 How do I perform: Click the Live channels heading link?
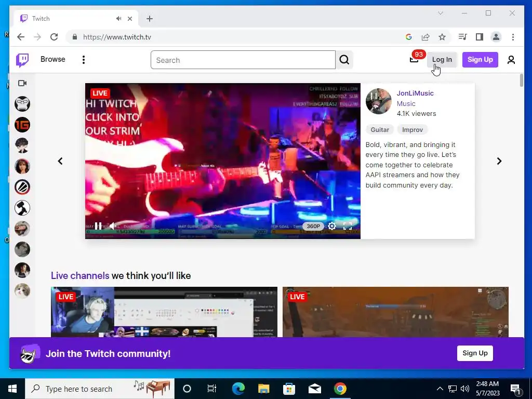pos(80,275)
